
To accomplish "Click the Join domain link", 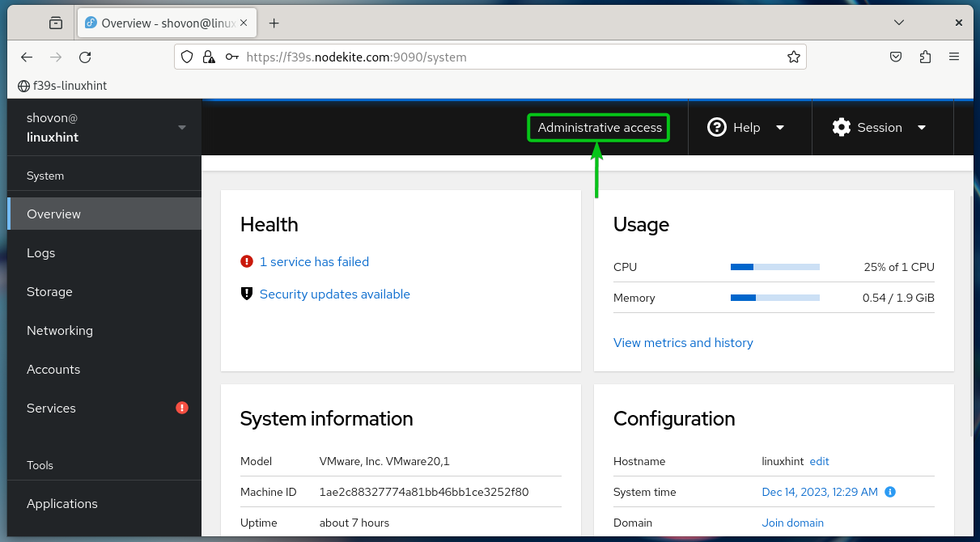I will tap(793, 523).
